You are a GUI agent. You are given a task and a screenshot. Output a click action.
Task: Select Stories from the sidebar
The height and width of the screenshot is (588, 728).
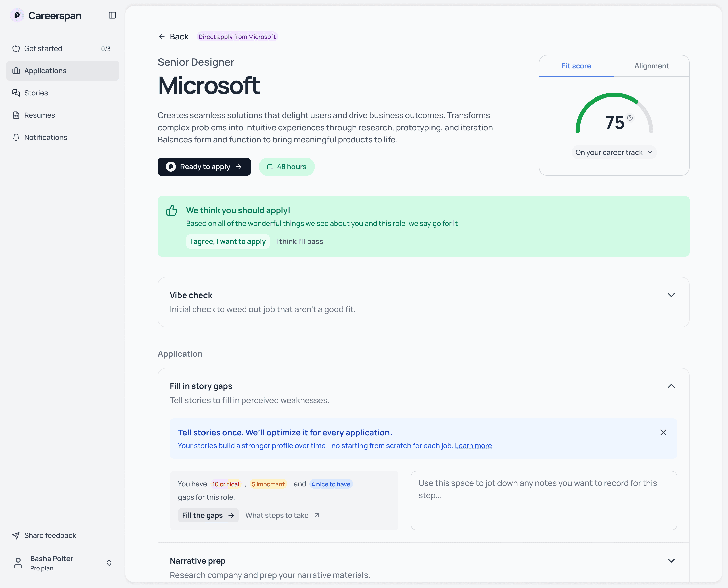coord(36,93)
